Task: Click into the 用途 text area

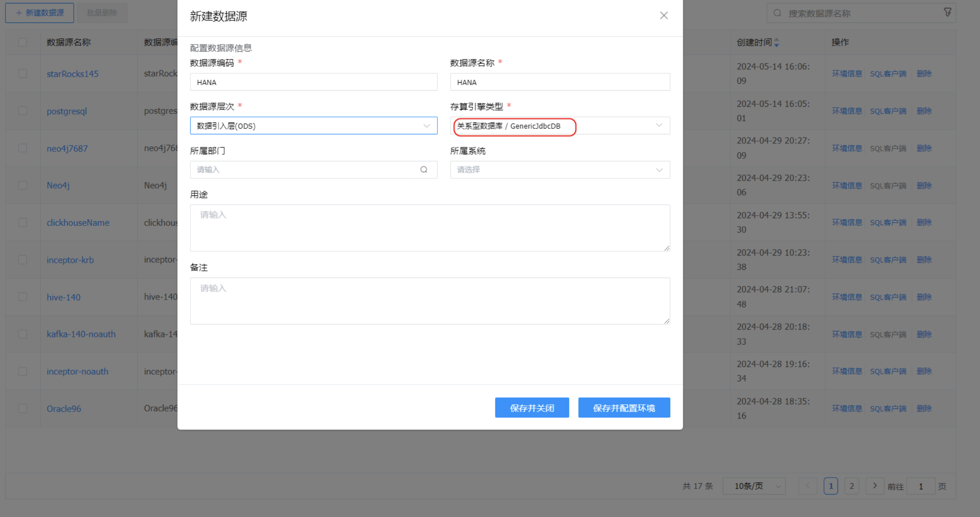Action: (x=430, y=228)
